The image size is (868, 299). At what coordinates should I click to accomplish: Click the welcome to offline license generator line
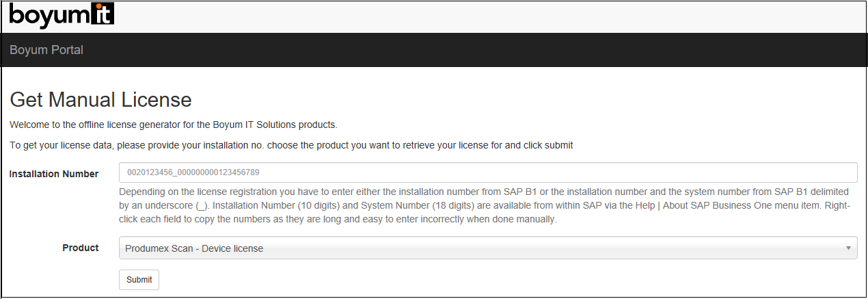coord(173,125)
